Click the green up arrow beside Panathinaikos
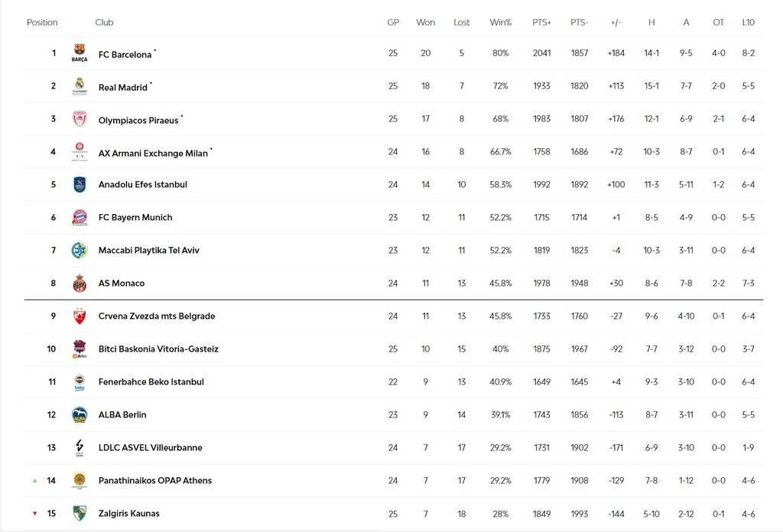The image size is (783, 532). click(34, 481)
